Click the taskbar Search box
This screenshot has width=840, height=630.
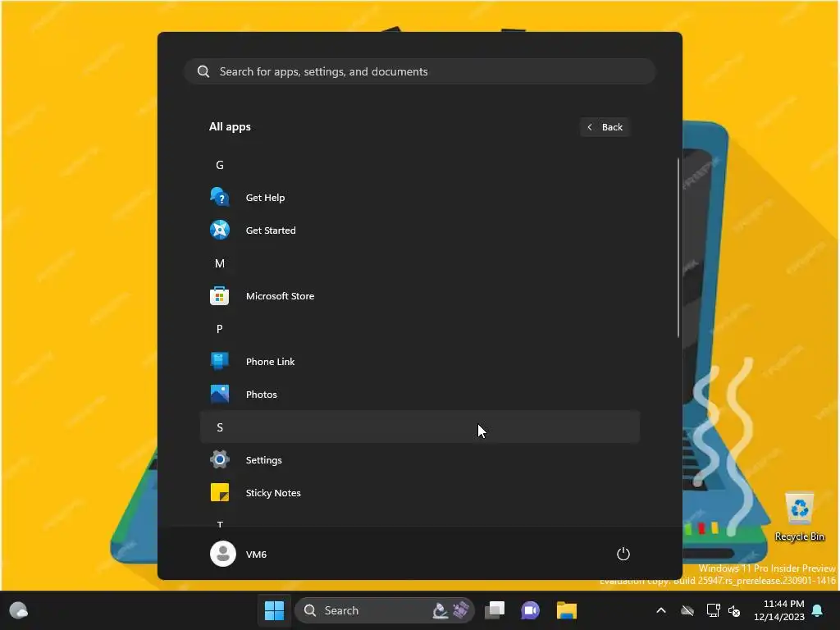click(385, 610)
